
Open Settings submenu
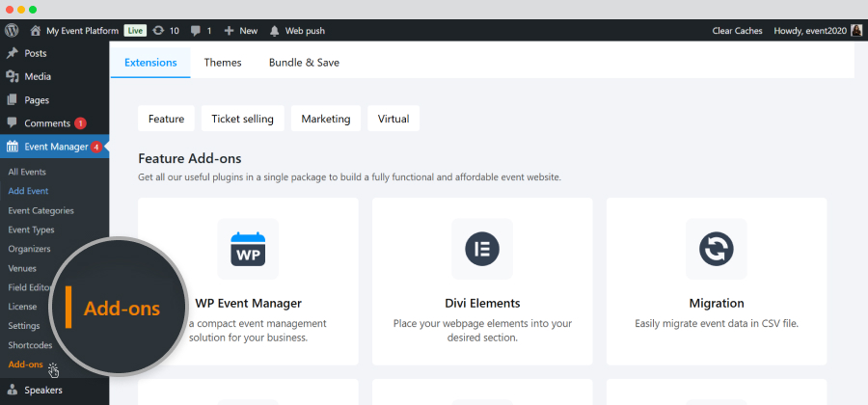24,326
